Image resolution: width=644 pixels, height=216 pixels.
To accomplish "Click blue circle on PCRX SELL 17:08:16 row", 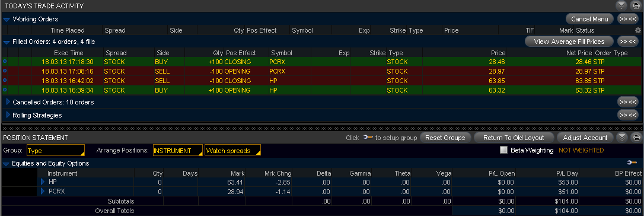I will tap(5, 71).
